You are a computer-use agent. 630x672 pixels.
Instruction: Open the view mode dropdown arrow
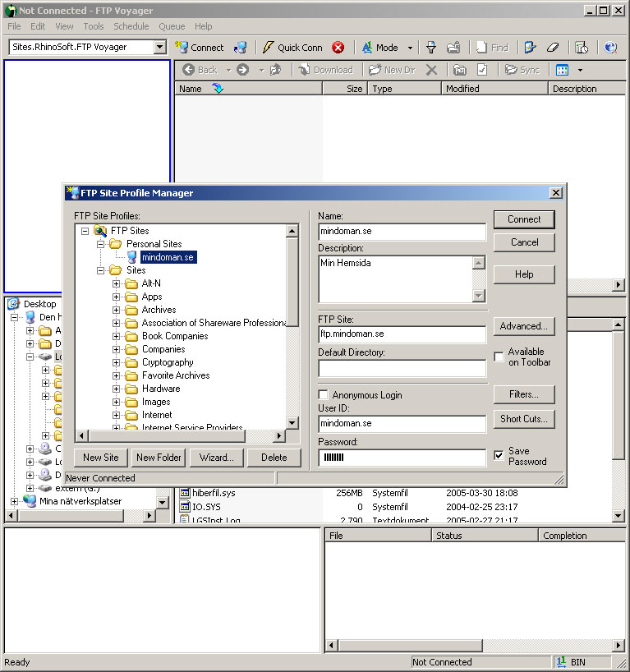[580, 70]
